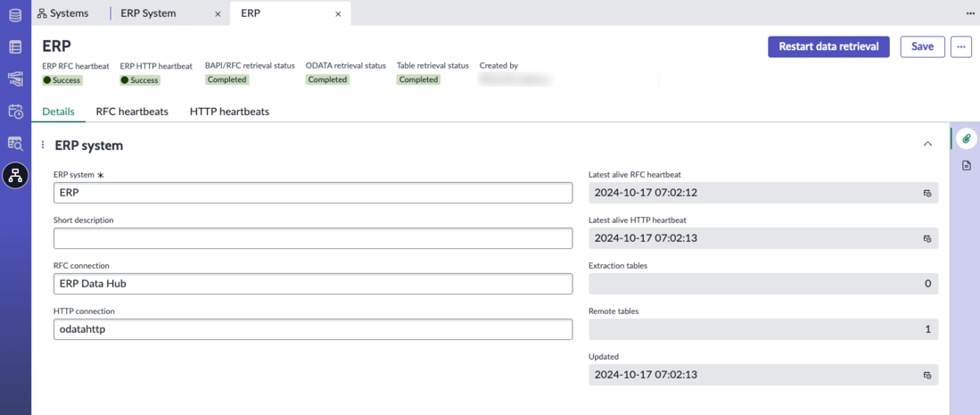Click ODATA retrieval status Completed badge
Image resolution: width=980 pixels, height=415 pixels.
point(327,79)
